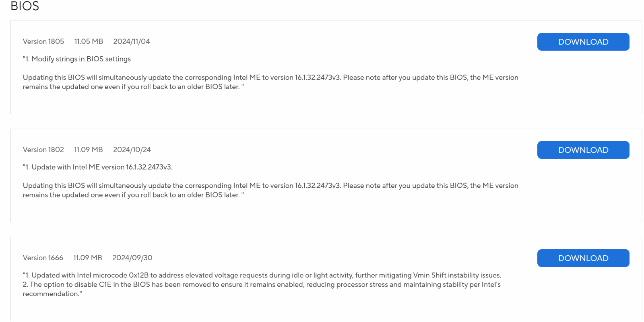Click the BIOS section heading

click(x=25, y=6)
